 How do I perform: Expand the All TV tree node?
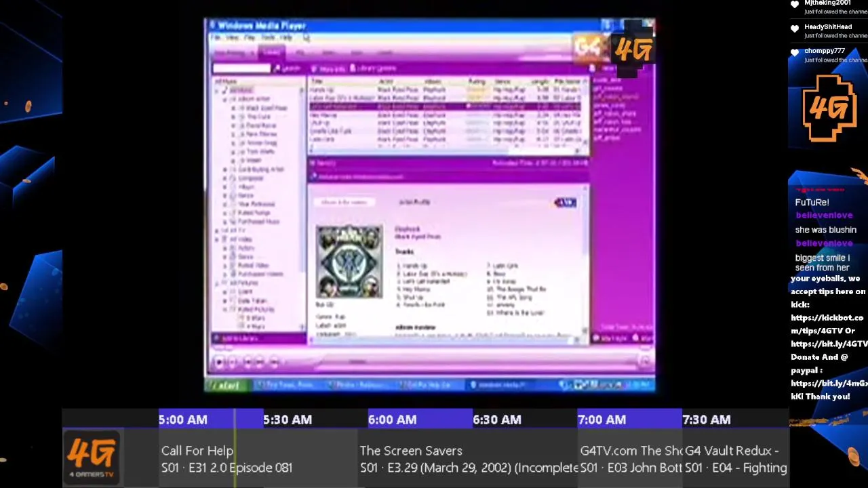click(x=217, y=230)
